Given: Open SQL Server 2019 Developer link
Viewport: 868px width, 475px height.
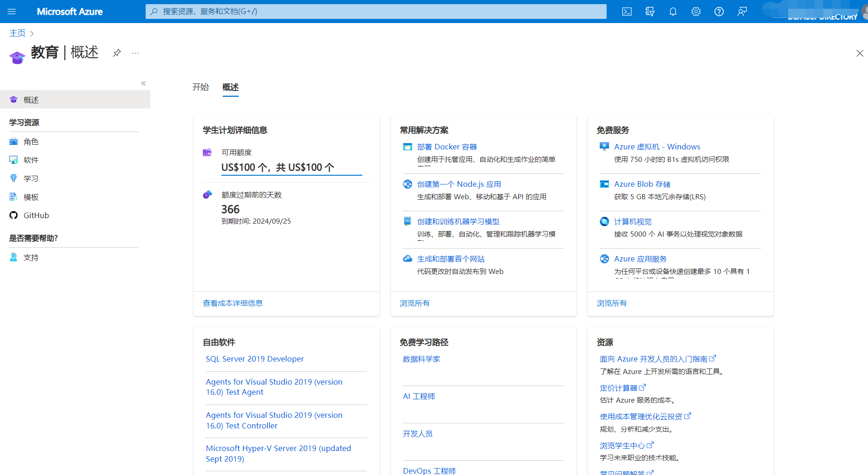Looking at the screenshot, I should click(x=255, y=359).
